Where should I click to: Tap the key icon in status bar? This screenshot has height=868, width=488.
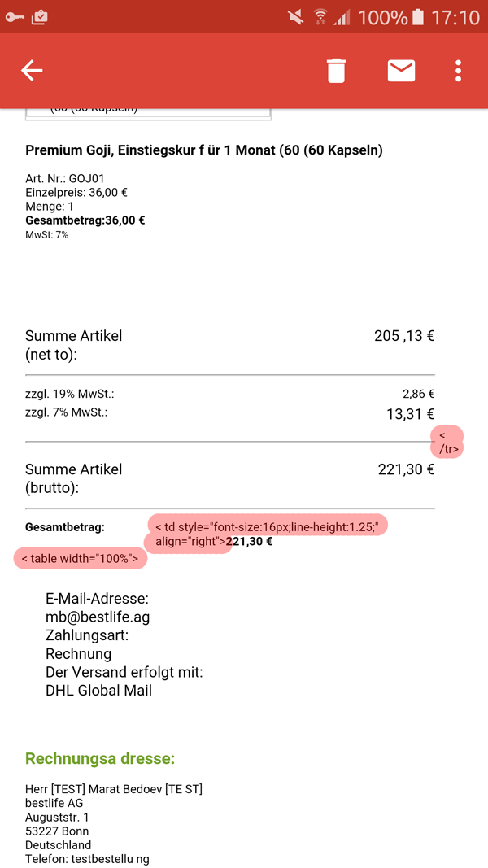point(15,16)
